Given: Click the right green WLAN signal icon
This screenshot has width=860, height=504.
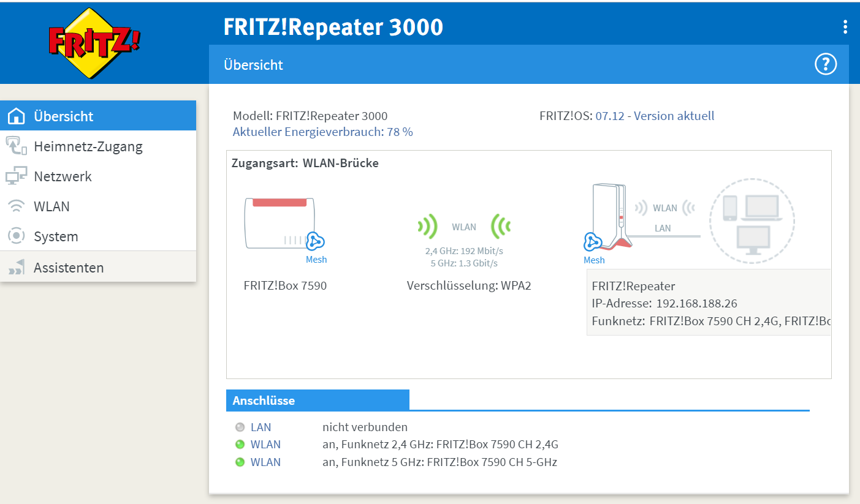Looking at the screenshot, I should click(x=501, y=227).
